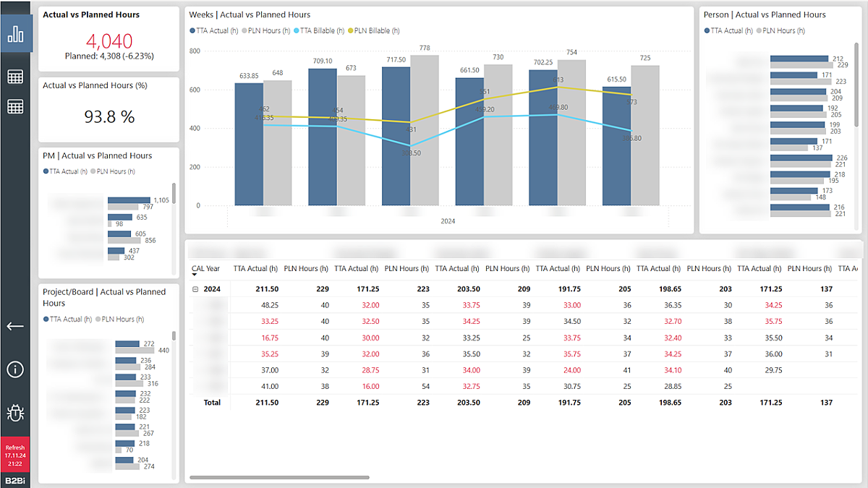The width and height of the screenshot is (868, 488).
Task: Click the Weeks | Actual vs Planned Hours title
Action: coord(250,14)
